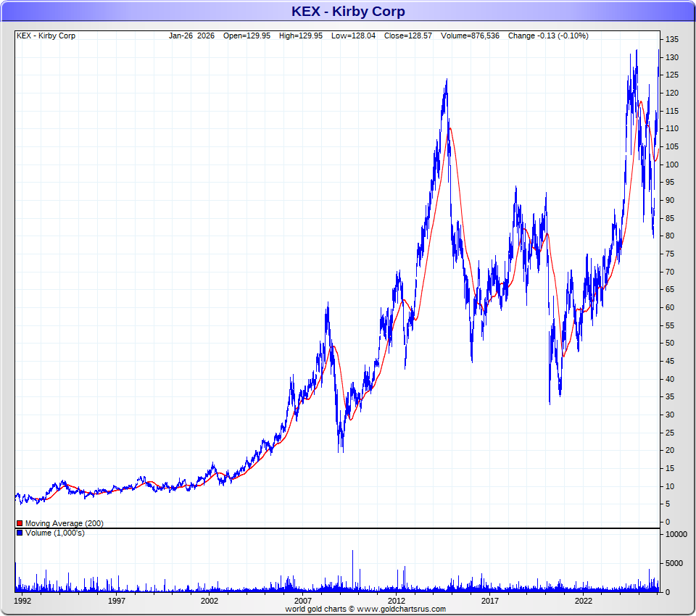Click the blue Volume legend swatch

[x=20, y=533]
